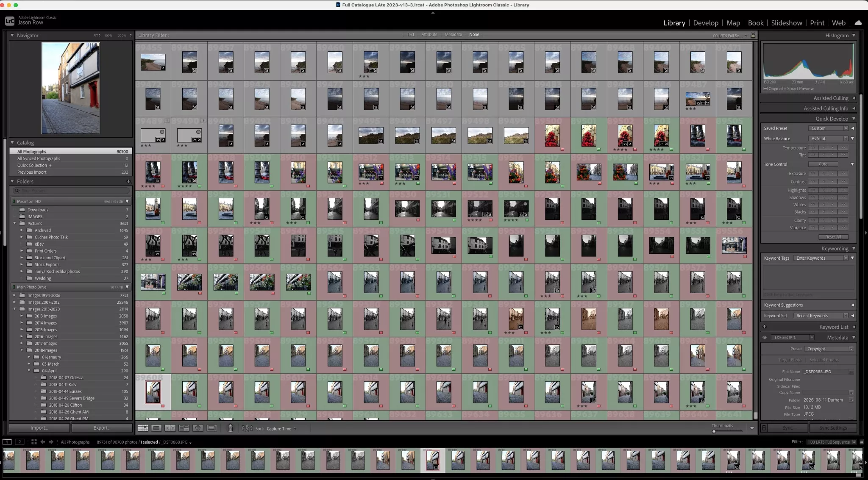Open the Web module

click(x=839, y=23)
